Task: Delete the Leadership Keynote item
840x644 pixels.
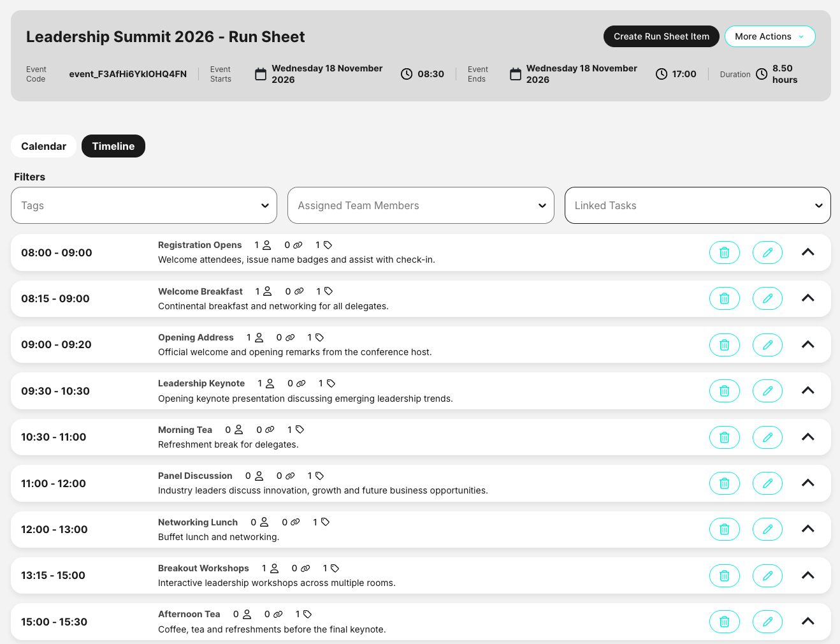Action: tap(724, 391)
